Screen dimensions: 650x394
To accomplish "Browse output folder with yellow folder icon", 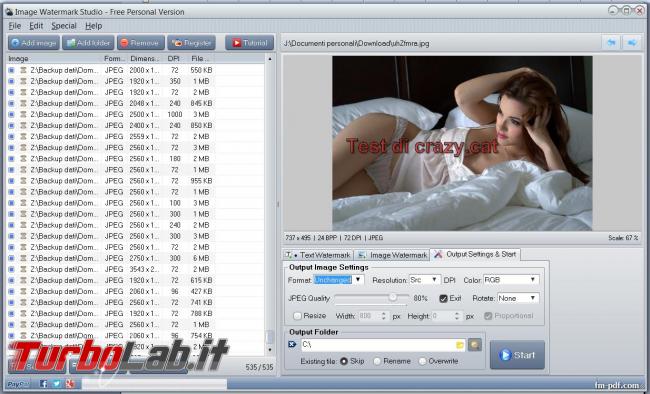I will pos(460,345).
